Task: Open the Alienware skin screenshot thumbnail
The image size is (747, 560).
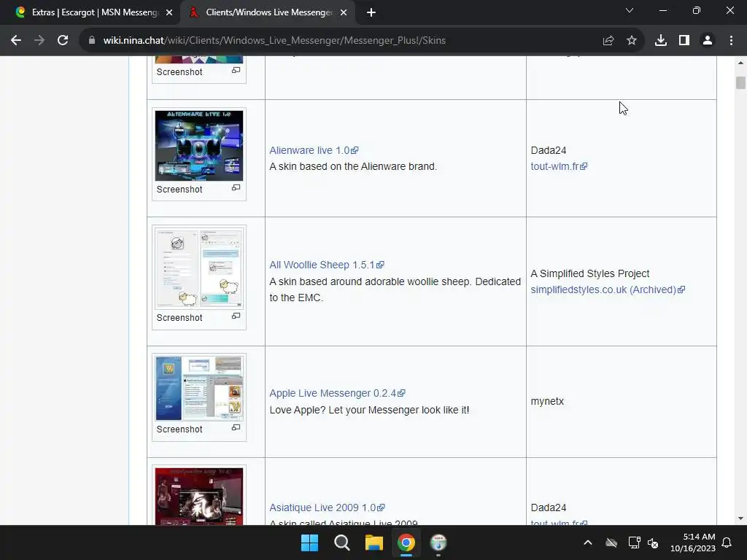Action: click(x=199, y=145)
